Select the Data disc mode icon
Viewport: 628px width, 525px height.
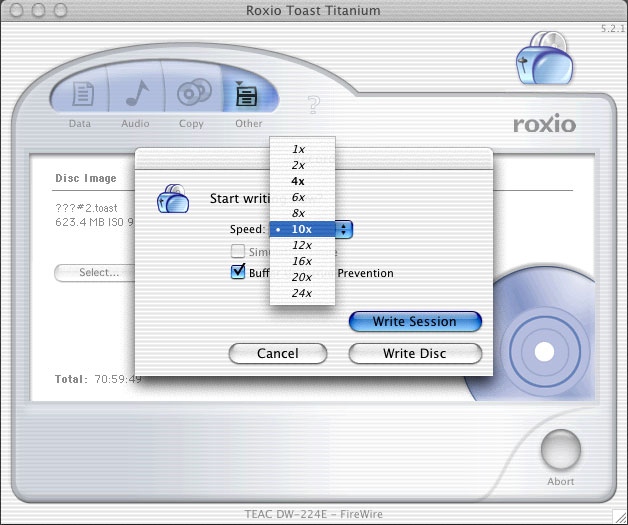click(x=83, y=94)
